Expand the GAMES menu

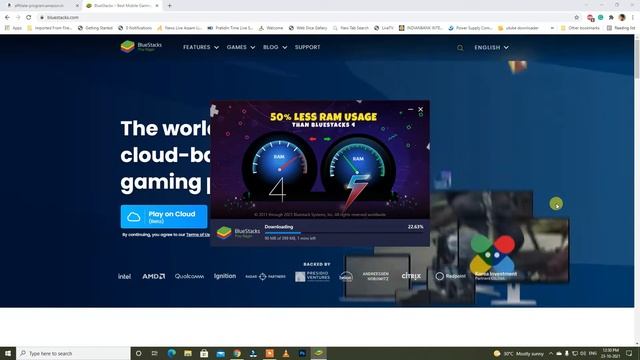click(241, 47)
